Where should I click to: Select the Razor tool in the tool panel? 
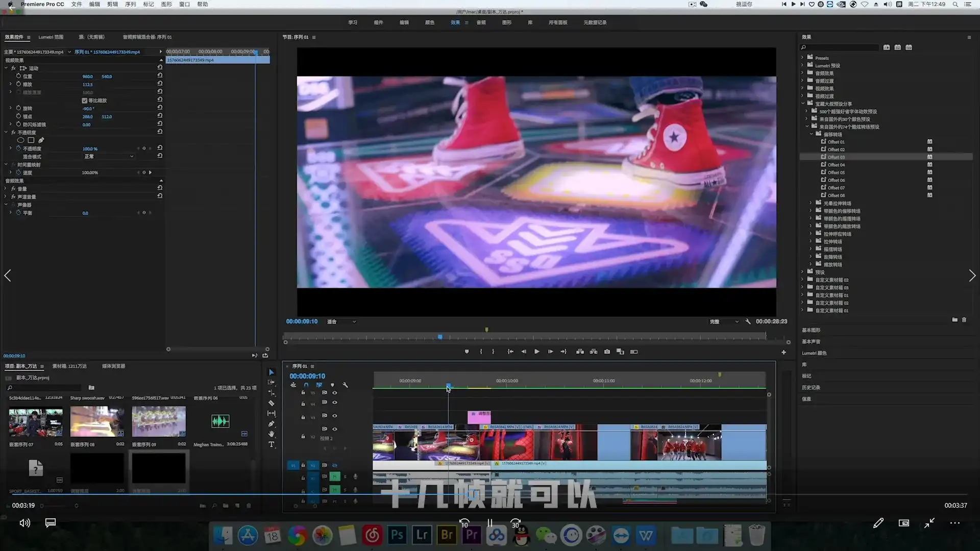coord(271,403)
